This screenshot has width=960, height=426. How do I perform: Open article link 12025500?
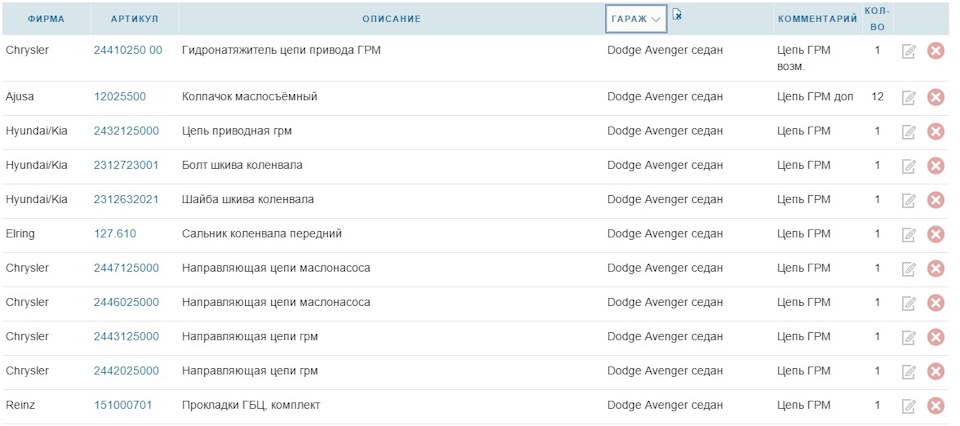[120, 97]
